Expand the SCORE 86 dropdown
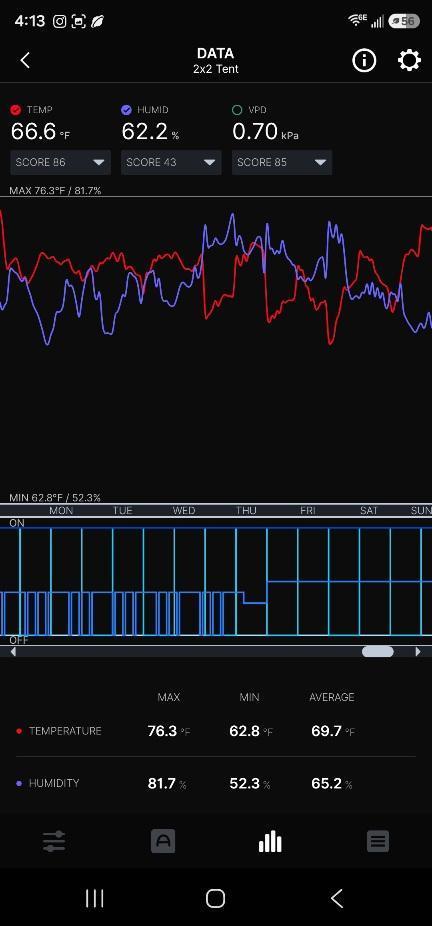The width and height of the screenshot is (432, 926). coord(60,162)
